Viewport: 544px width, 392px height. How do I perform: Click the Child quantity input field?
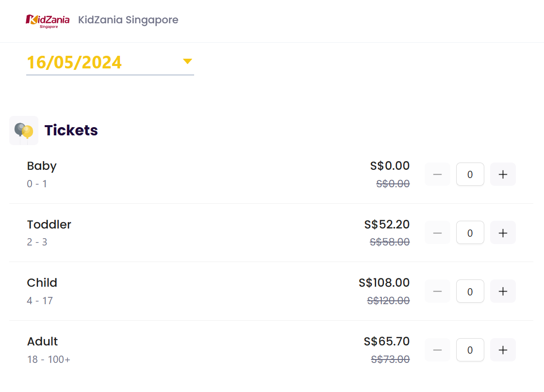(470, 292)
